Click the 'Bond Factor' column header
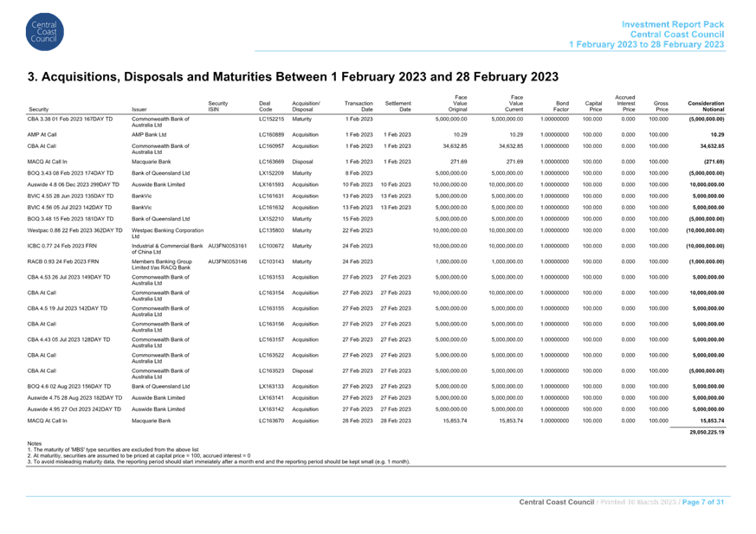 click(561, 106)
